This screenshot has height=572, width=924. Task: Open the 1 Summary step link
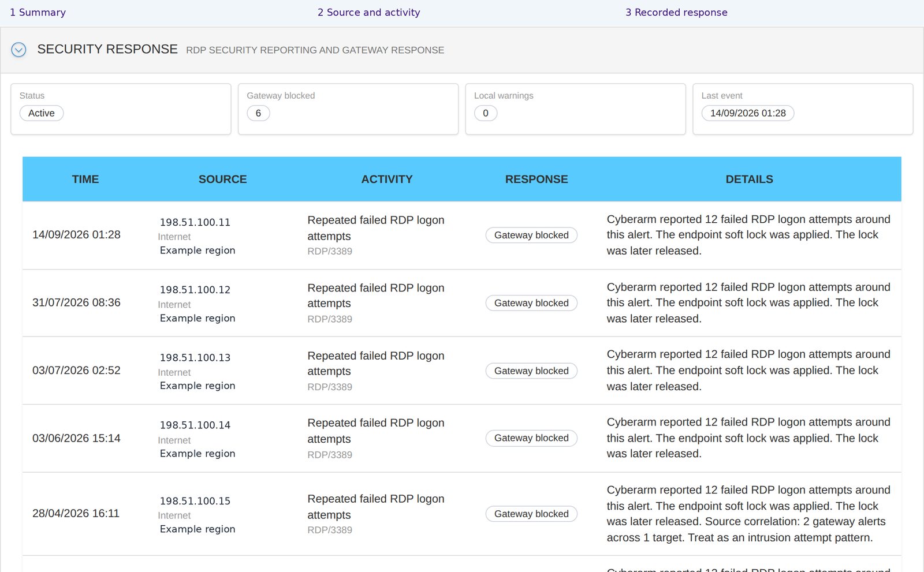(x=38, y=12)
